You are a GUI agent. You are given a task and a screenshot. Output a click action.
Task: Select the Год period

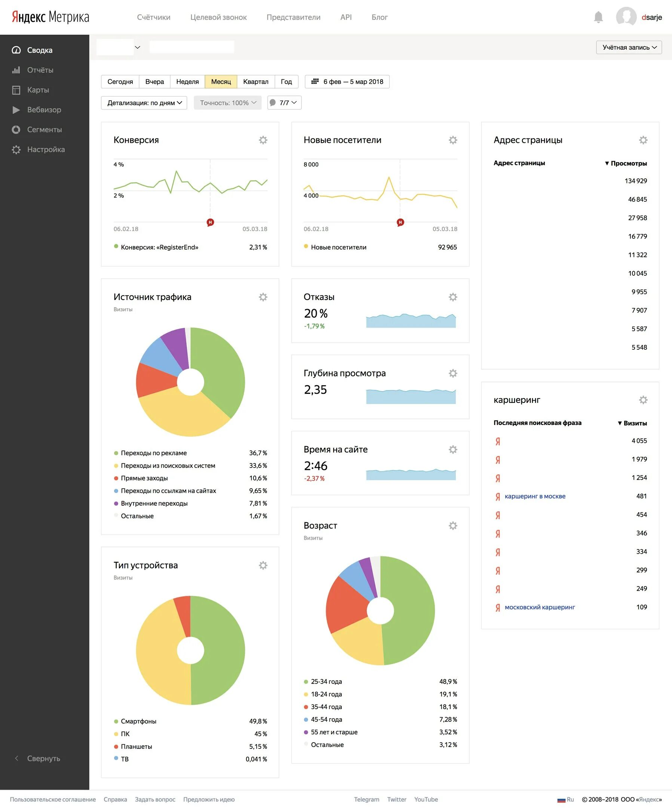pyautogui.click(x=286, y=82)
